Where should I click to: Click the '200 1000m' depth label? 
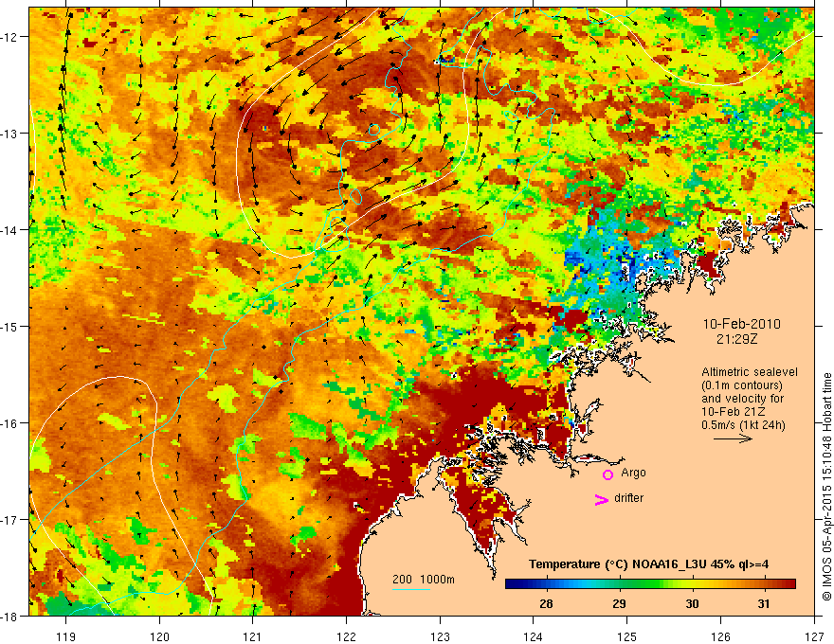click(x=424, y=580)
